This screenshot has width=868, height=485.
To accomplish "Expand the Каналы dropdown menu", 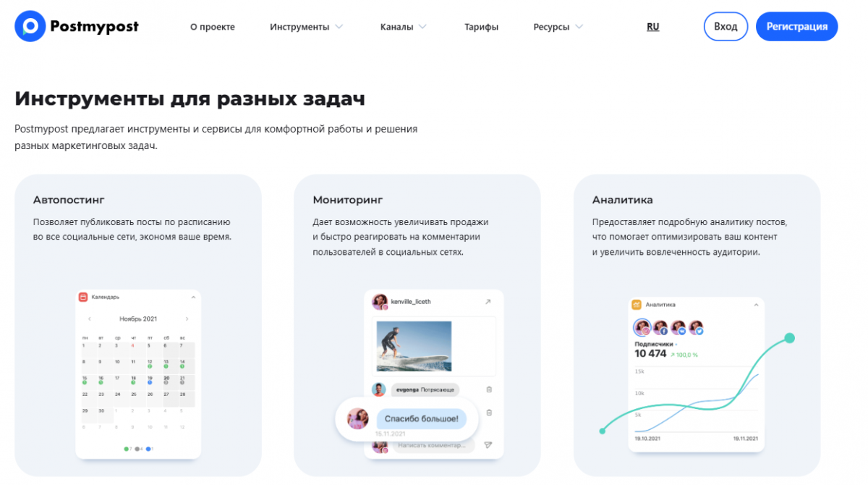I will (x=403, y=27).
